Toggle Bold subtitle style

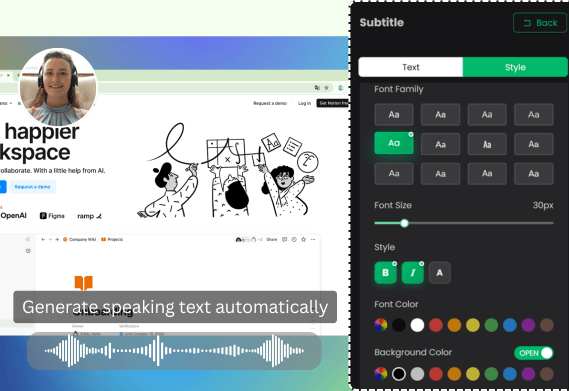(x=385, y=273)
